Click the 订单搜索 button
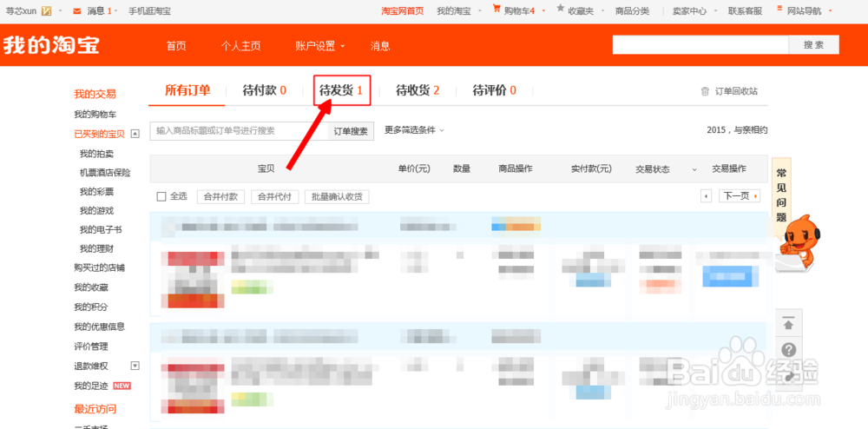Screen dimensions: 868x429 coord(351,131)
